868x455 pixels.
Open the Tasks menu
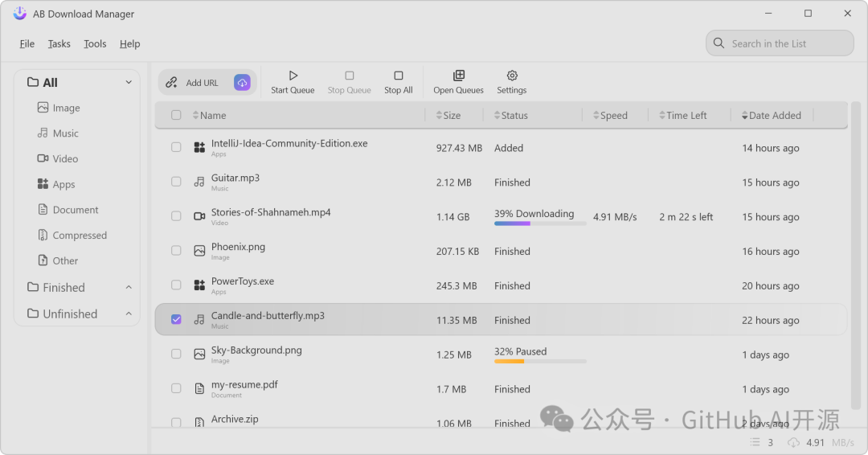[x=59, y=43]
